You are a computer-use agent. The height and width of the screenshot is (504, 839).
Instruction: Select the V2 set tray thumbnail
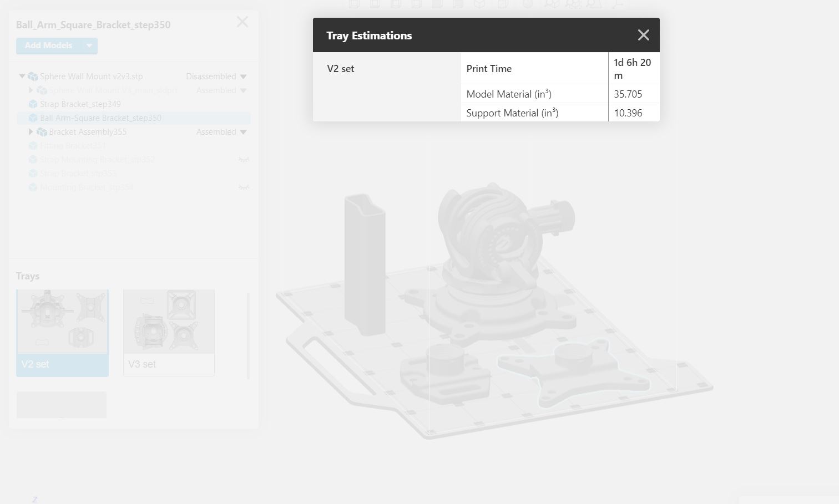[x=62, y=333]
